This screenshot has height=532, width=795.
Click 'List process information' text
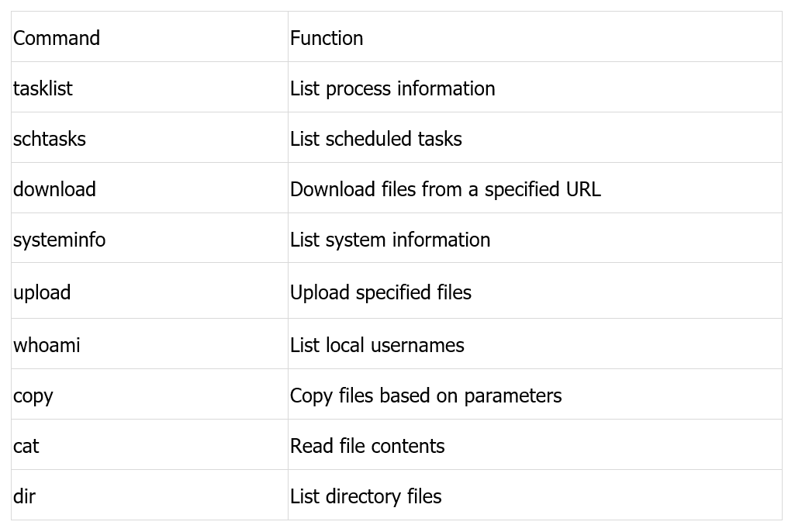[x=392, y=88]
